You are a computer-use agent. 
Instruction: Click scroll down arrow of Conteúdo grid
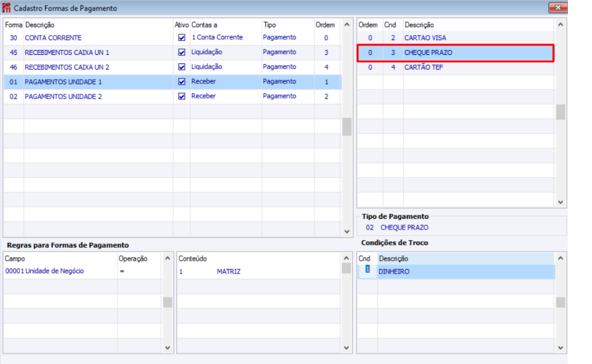346,348
